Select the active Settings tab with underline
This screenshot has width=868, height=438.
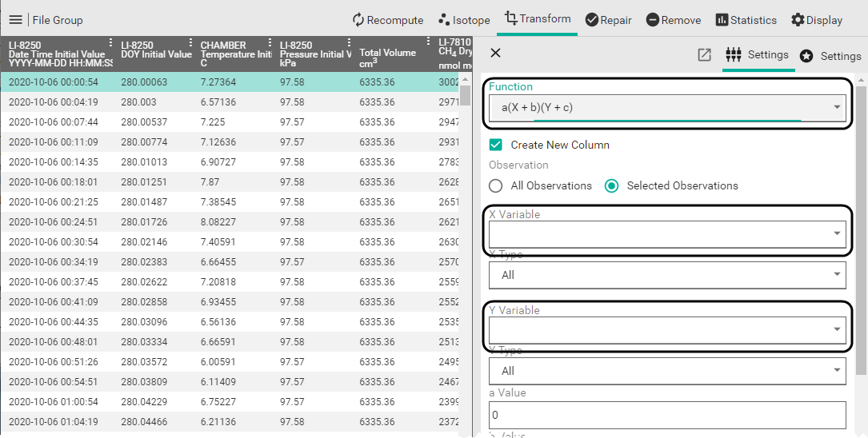pyautogui.click(x=758, y=54)
